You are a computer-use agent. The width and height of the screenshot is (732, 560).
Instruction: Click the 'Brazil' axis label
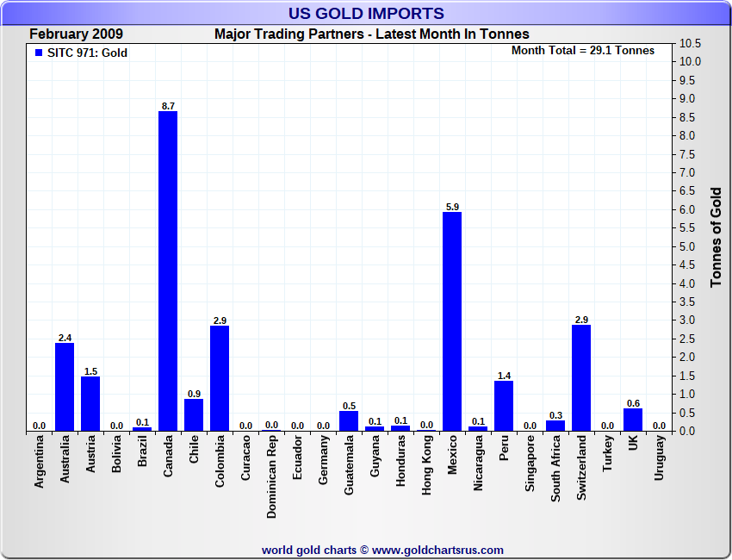(x=142, y=451)
